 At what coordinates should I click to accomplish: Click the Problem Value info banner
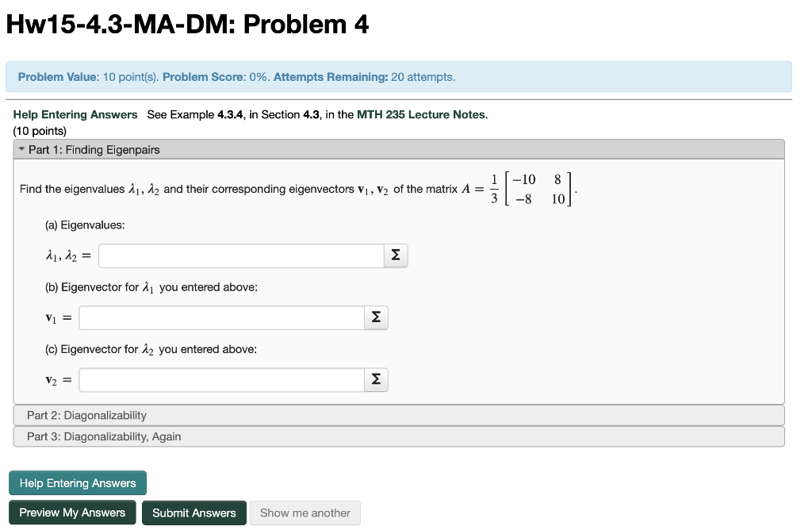tap(238, 77)
